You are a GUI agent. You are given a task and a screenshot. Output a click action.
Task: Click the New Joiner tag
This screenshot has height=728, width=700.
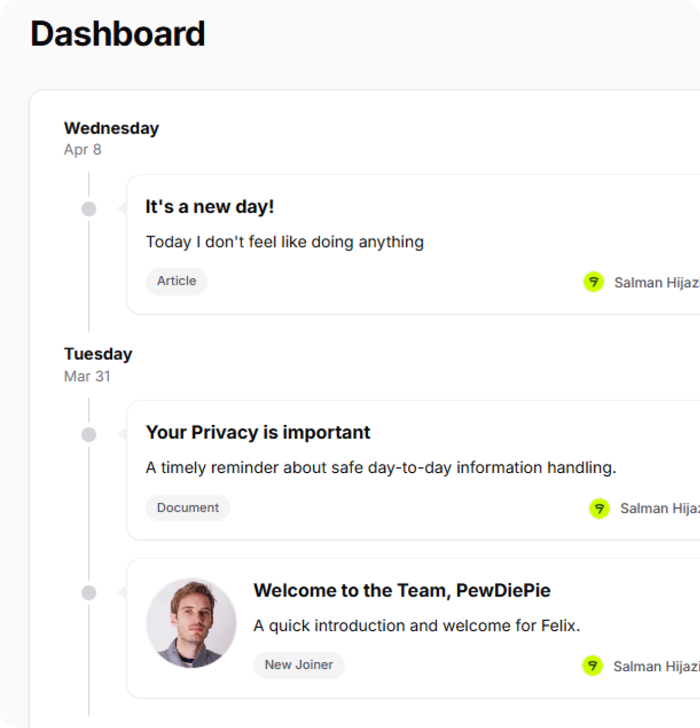299,665
